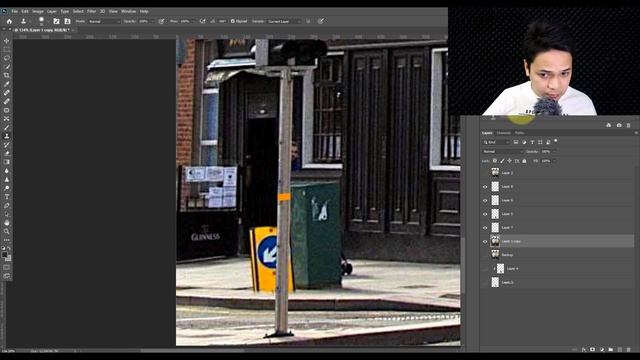Filter layers by type layer icon
Screen dimensions: 640x360
coord(532,142)
